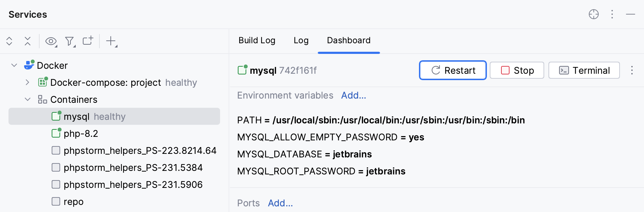Add a new service with the plus icon
The image size is (644, 212).
(110, 41)
